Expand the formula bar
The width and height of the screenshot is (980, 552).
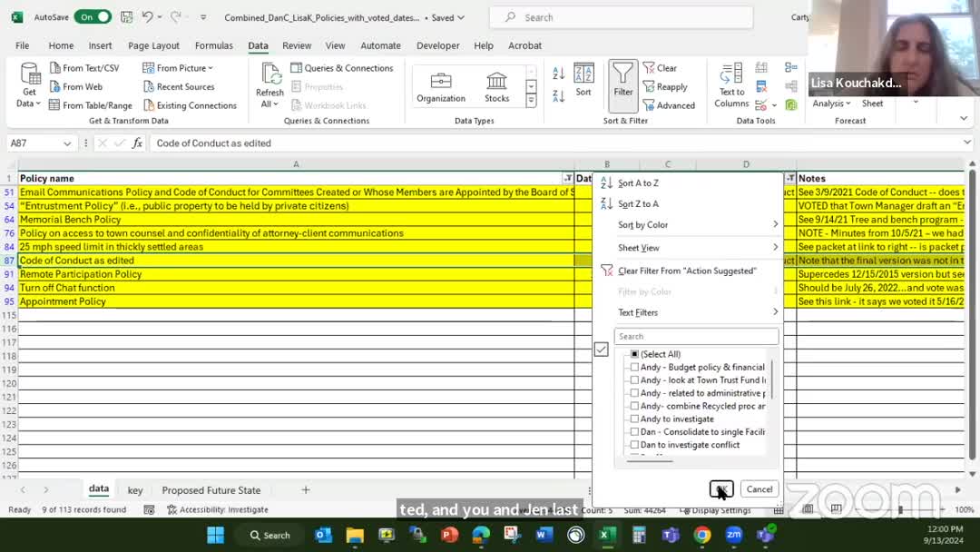point(967,143)
